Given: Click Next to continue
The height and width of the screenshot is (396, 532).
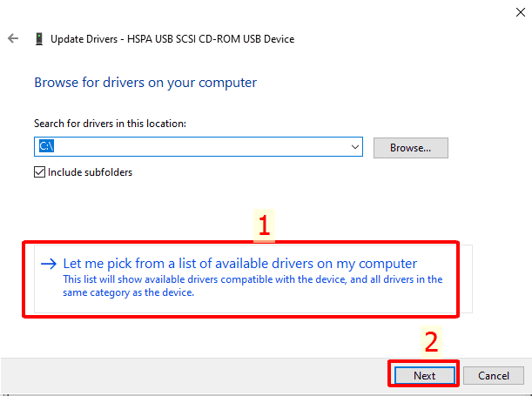Looking at the screenshot, I should 424,375.
